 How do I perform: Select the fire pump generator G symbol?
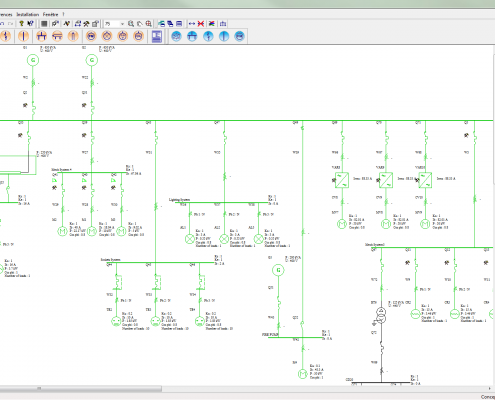click(279, 270)
